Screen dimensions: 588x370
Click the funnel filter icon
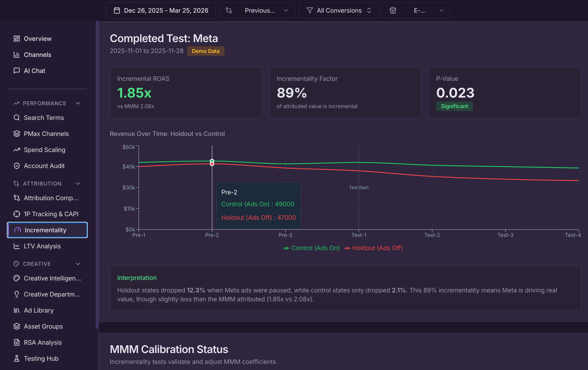(x=310, y=11)
